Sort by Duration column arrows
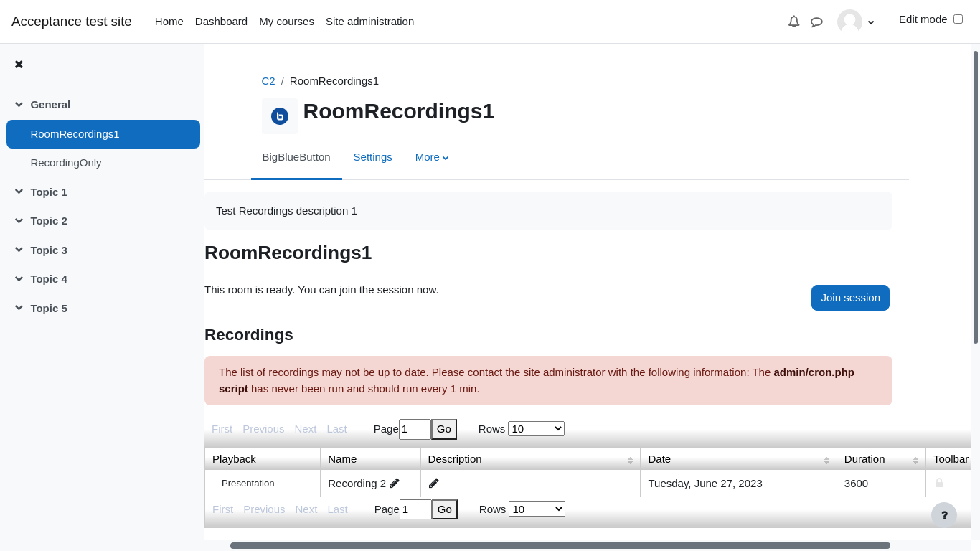Viewport: 980px width, 551px height. (x=915, y=460)
